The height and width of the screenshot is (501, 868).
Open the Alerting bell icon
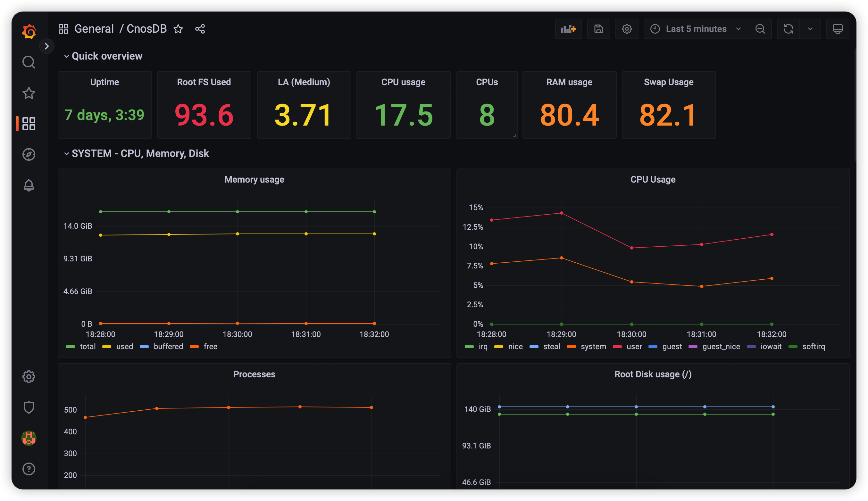(x=29, y=185)
